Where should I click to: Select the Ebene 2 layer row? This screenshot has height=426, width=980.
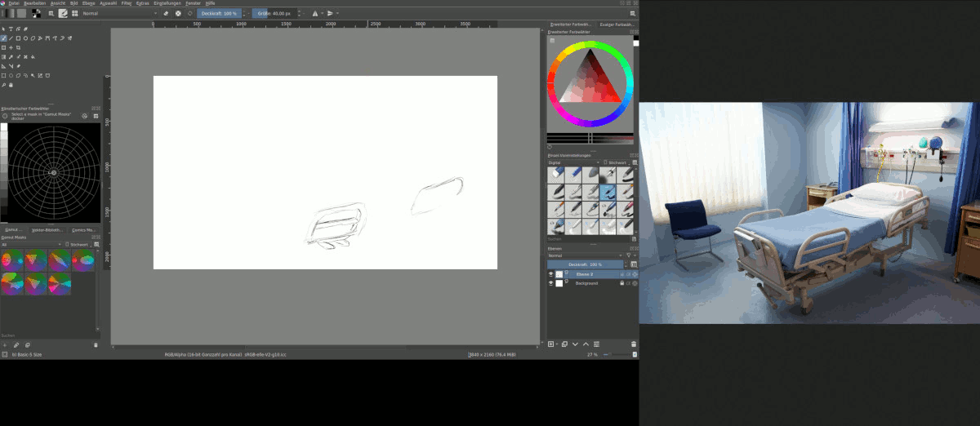tap(592, 274)
